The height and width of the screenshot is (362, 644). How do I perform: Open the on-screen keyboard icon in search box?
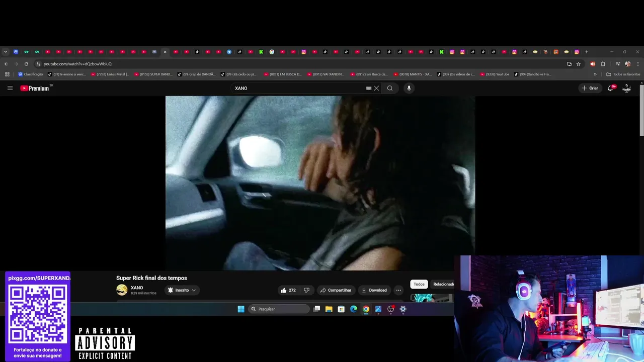click(369, 88)
